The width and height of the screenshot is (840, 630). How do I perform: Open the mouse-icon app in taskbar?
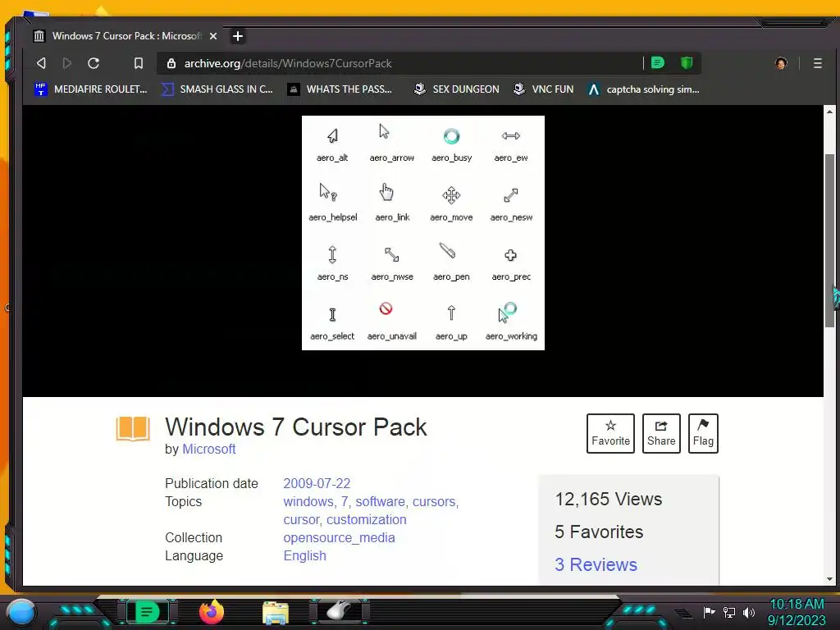click(340, 610)
